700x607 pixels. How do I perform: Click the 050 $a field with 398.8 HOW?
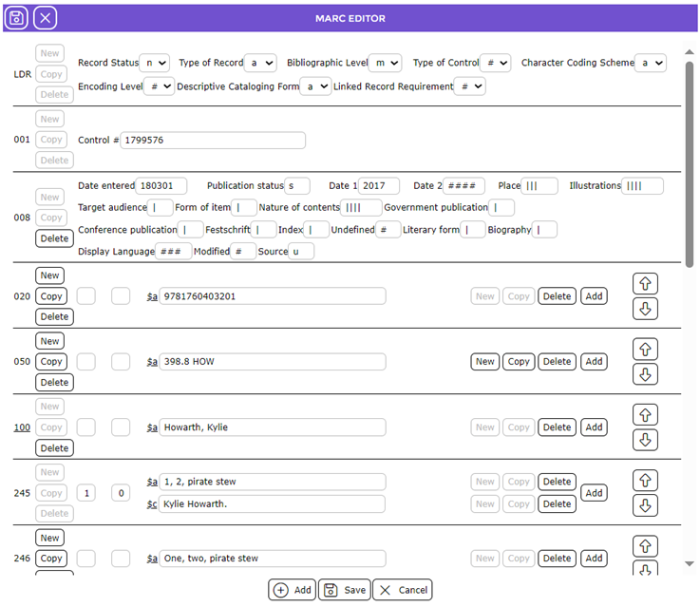click(273, 362)
